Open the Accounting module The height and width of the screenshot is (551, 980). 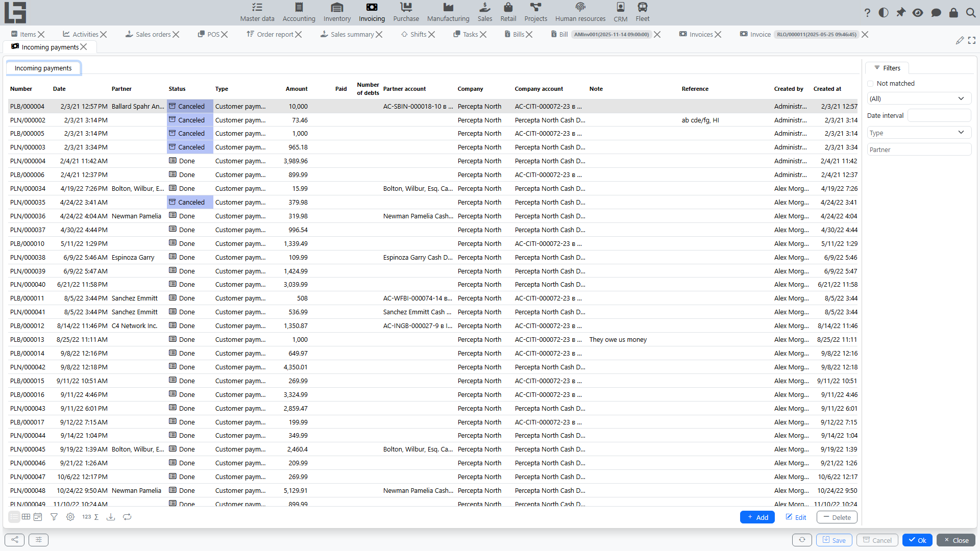click(x=299, y=12)
